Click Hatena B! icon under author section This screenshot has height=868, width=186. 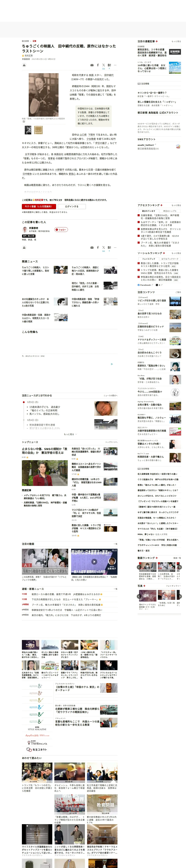pos(109,247)
